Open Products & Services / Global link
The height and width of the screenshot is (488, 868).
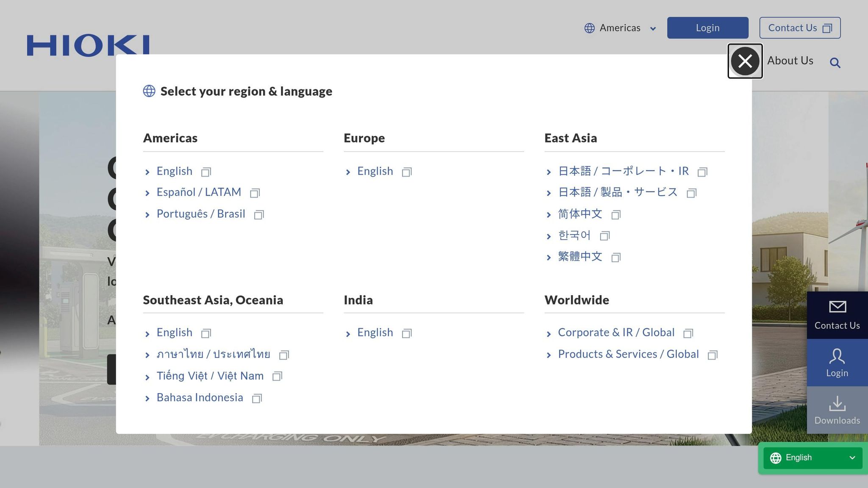(x=628, y=354)
